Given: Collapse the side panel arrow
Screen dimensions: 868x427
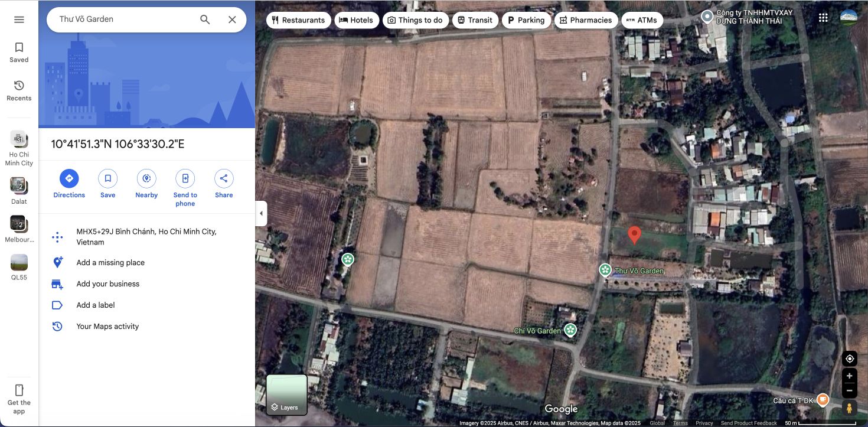Looking at the screenshot, I should pyautogui.click(x=261, y=213).
